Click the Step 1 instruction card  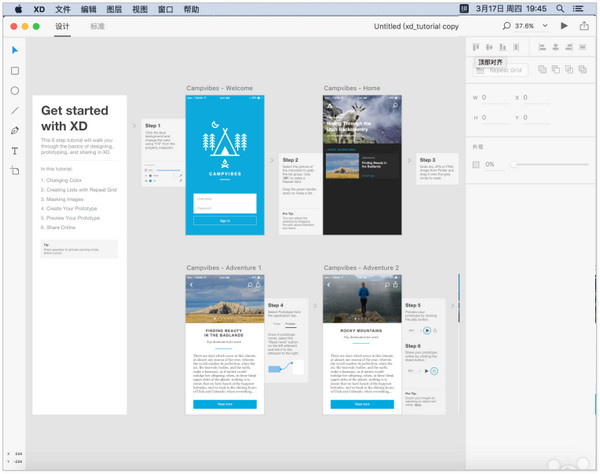[163, 153]
